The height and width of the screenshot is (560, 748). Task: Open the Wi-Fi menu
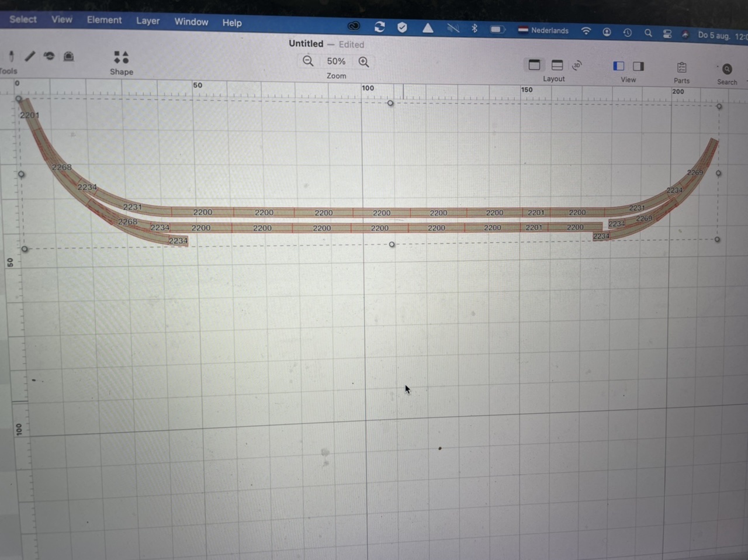[586, 31]
